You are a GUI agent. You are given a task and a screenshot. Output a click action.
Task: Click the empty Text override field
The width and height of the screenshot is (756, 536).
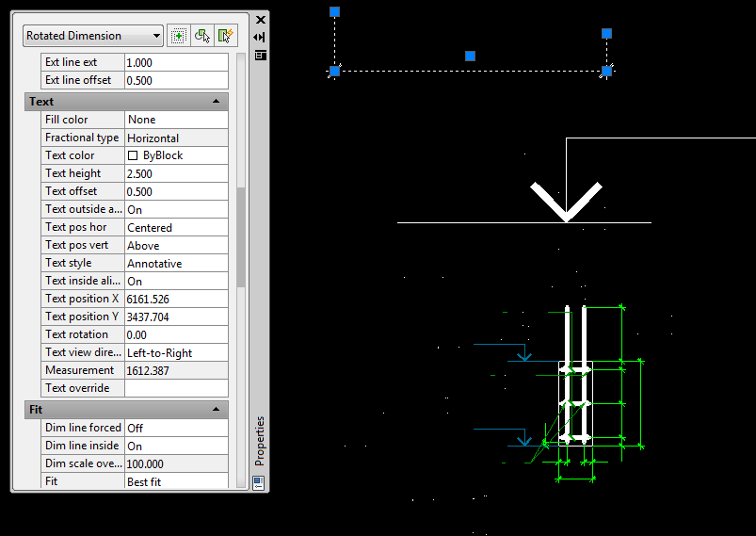(x=176, y=388)
